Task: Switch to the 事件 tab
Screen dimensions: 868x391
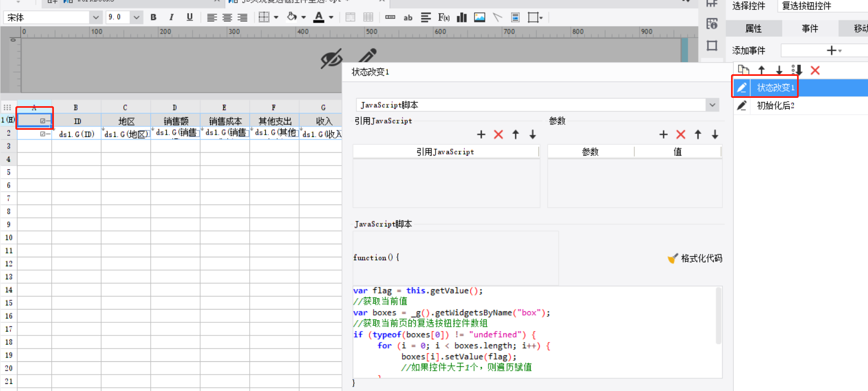Action: pyautogui.click(x=810, y=29)
